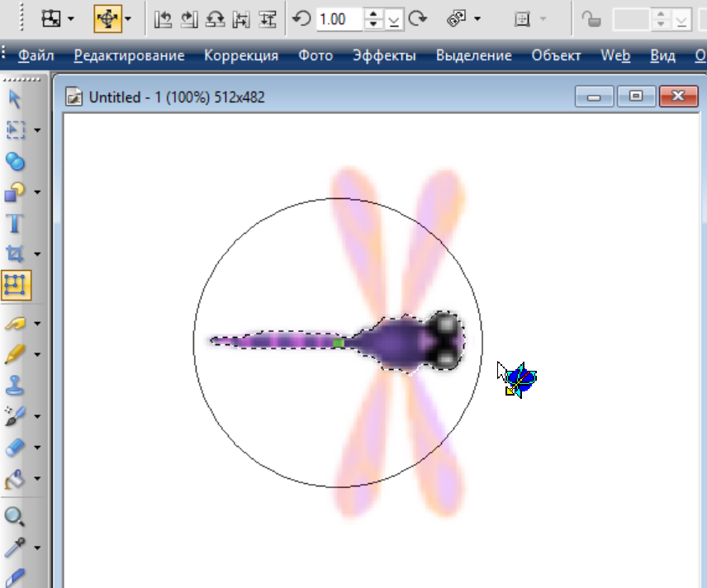Toggle the aspect ratio lock icon
Screen dimensions: 707x588
coord(591,19)
